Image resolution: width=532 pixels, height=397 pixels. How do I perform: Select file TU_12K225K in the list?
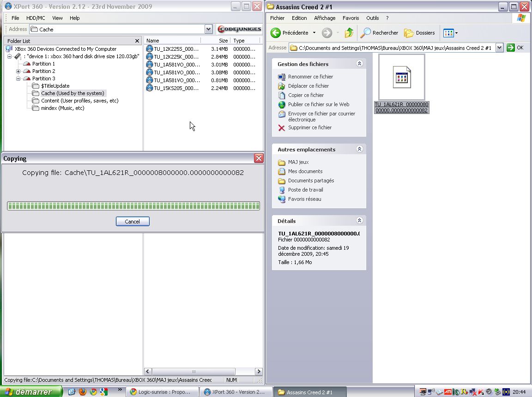pyautogui.click(x=176, y=57)
